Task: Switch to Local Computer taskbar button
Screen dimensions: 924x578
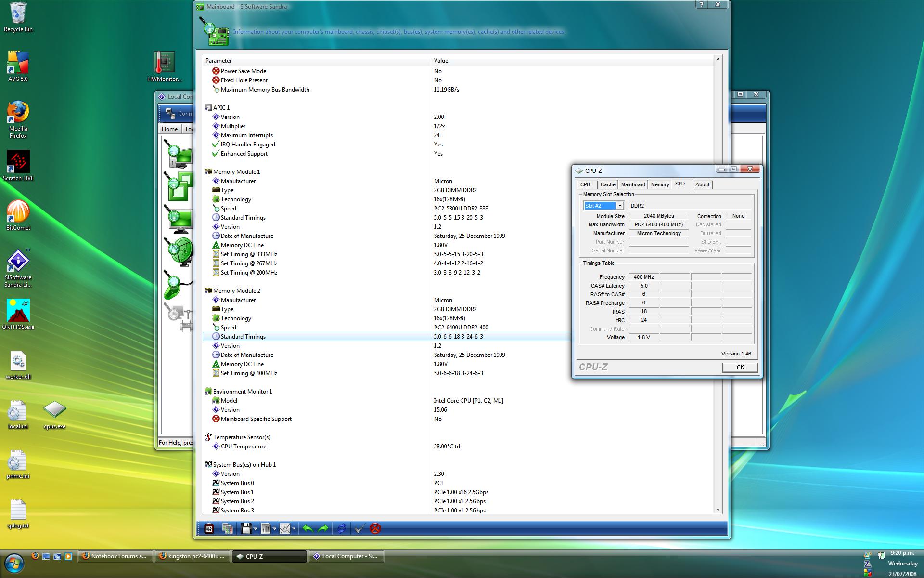Action: pyautogui.click(x=346, y=556)
